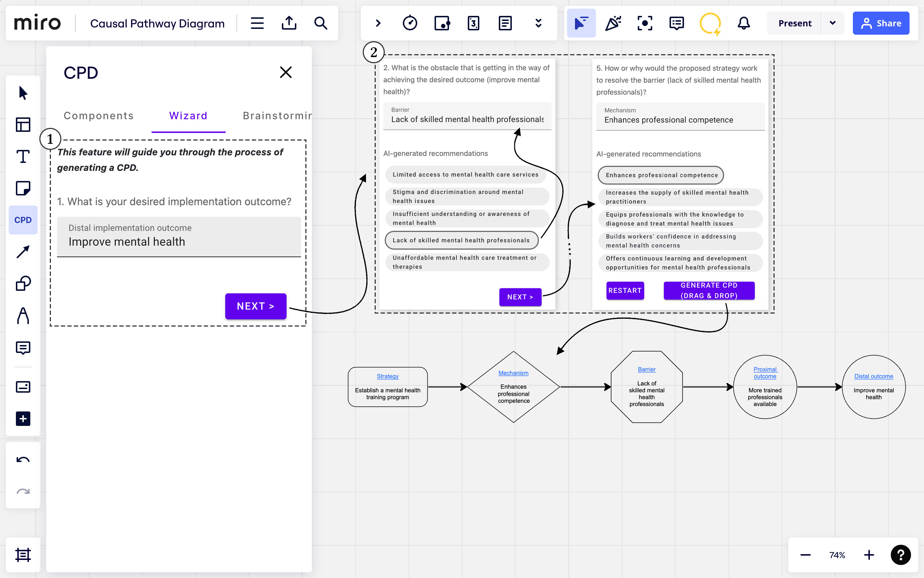
Task: Select 'Enhances professional competence' chip
Action: [x=661, y=175]
